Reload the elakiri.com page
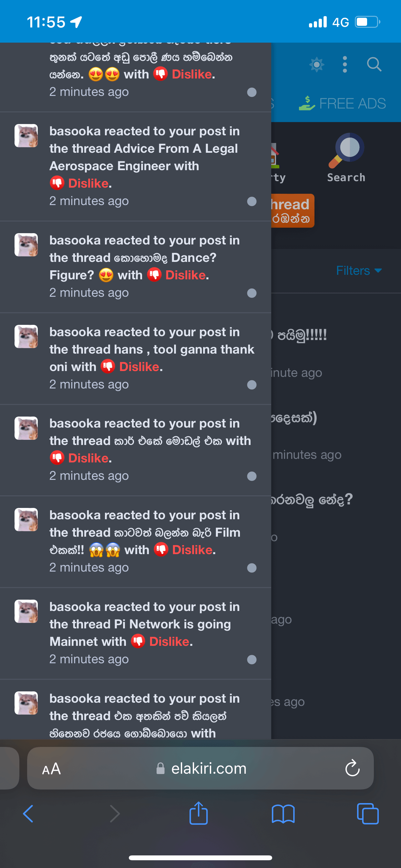The image size is (401, 868). [x=353, y=768]
